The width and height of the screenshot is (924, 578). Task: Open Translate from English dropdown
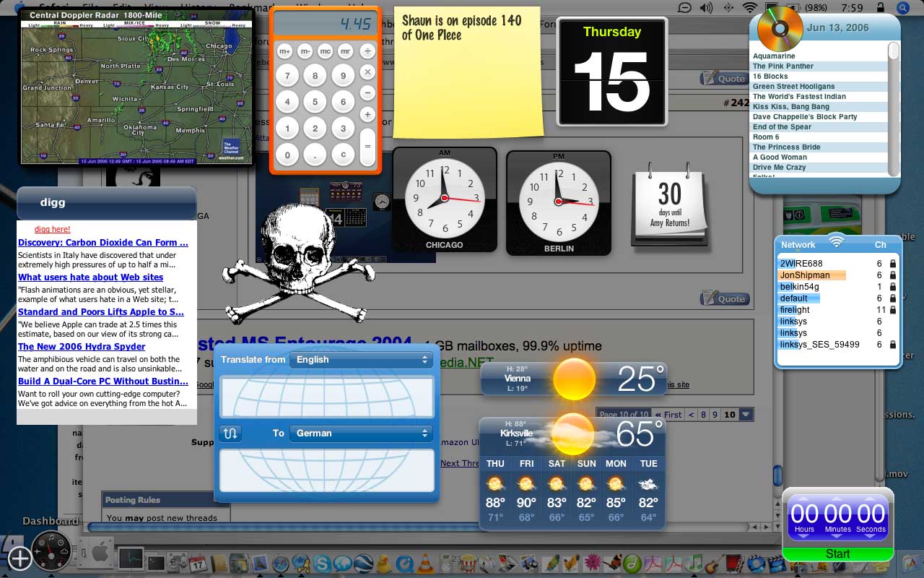click(x=360, y=360)
